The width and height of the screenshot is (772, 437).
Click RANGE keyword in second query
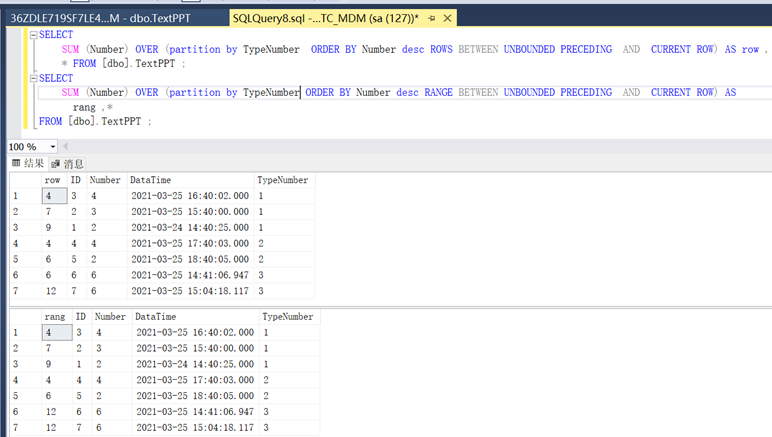coord(438,93)
